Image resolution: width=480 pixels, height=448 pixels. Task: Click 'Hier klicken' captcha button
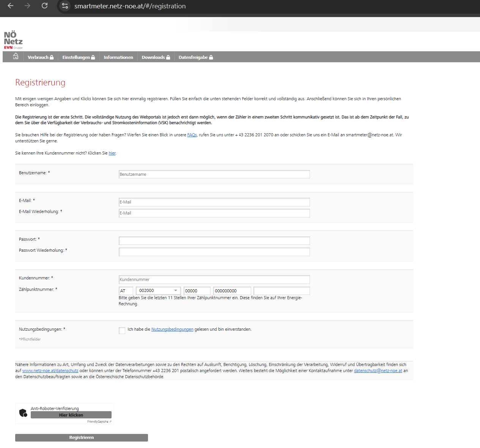(x=71, y=415)
